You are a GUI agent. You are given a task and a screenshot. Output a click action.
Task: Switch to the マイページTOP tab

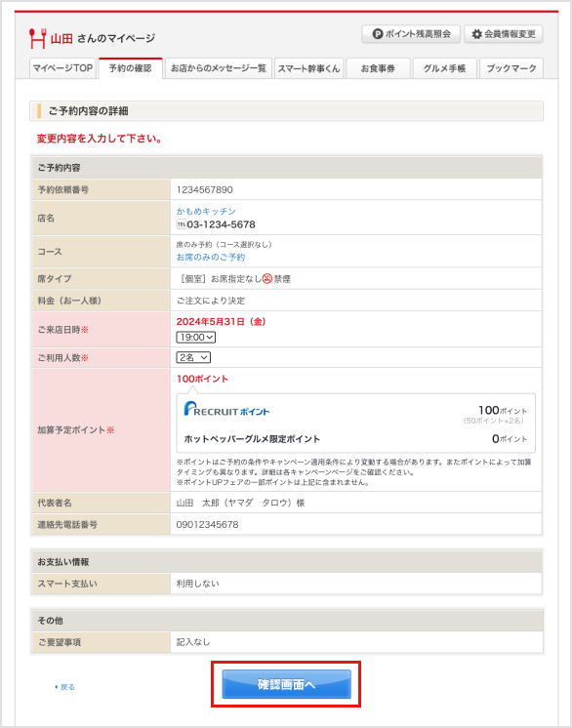point(62,68)
